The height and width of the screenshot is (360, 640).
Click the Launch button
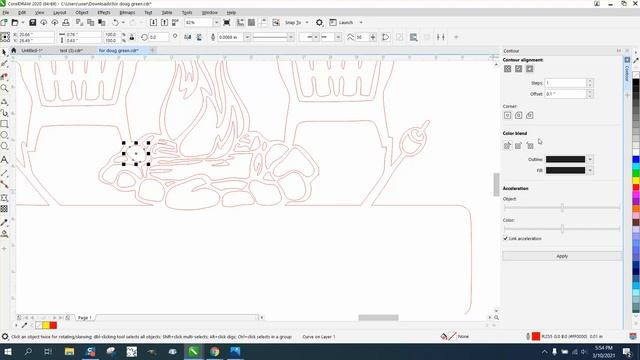[342, 22]
